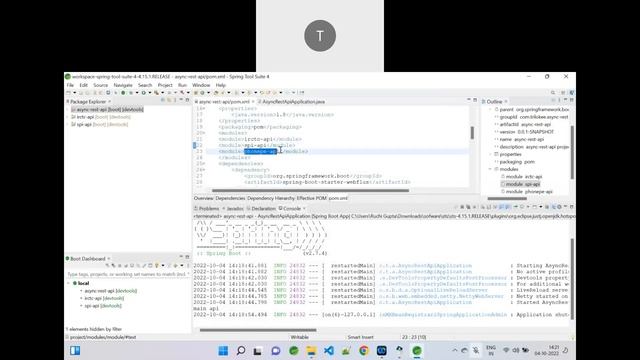Switch to the Dependency Hierarchy pom tab
This screenshot has height=360, width=640.
click(271, 198)
